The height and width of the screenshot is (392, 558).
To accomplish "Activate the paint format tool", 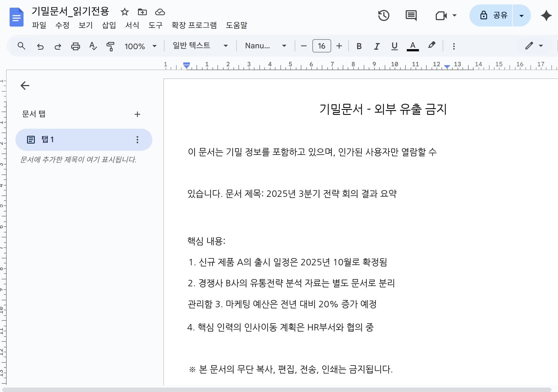I will [110, 46].
